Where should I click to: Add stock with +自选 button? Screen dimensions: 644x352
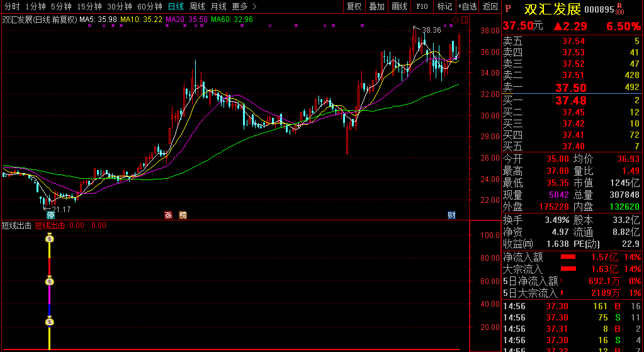[467, 6]
